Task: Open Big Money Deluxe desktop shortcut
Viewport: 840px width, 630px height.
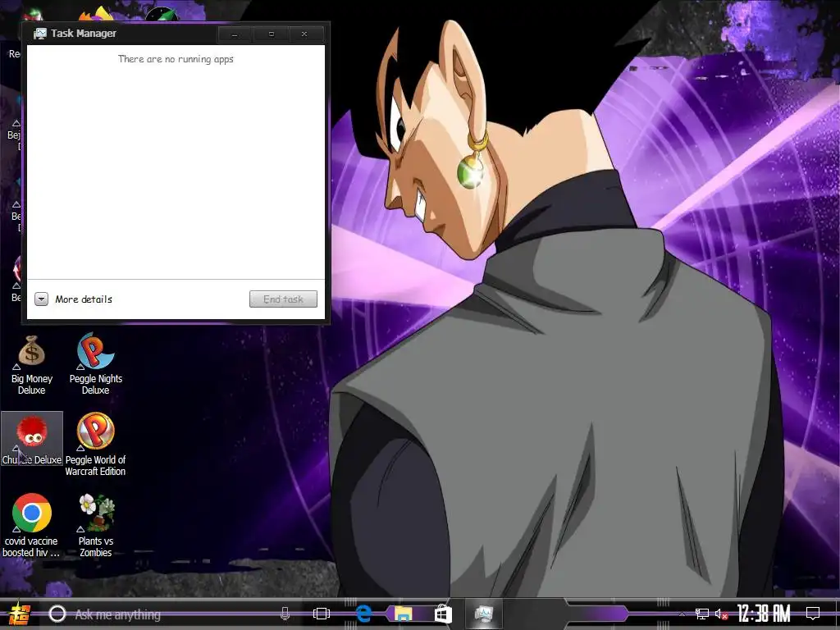Action: [32, 365]
